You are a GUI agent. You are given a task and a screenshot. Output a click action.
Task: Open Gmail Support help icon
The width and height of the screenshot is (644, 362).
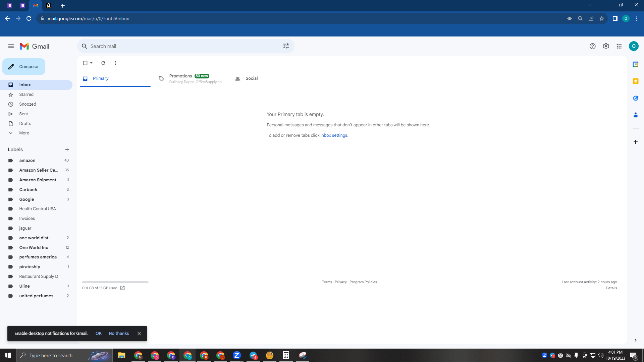pyautogui.click(x=593, y=46)
